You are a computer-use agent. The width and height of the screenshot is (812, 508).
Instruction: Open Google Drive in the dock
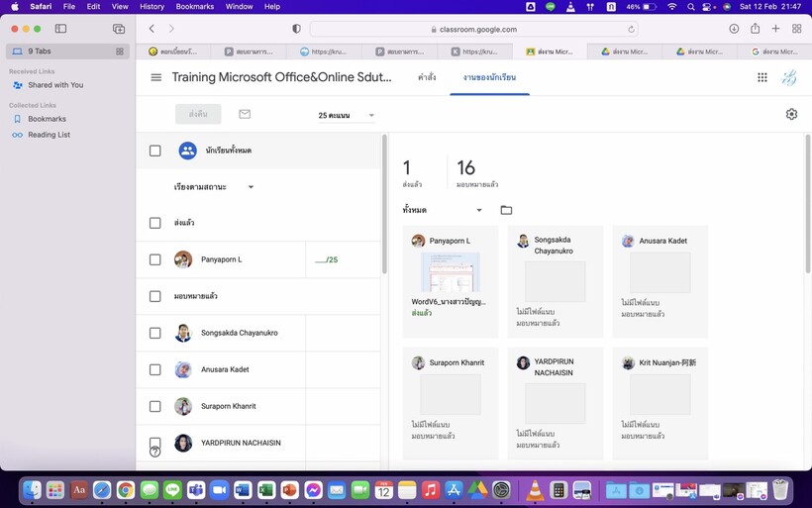477,490
